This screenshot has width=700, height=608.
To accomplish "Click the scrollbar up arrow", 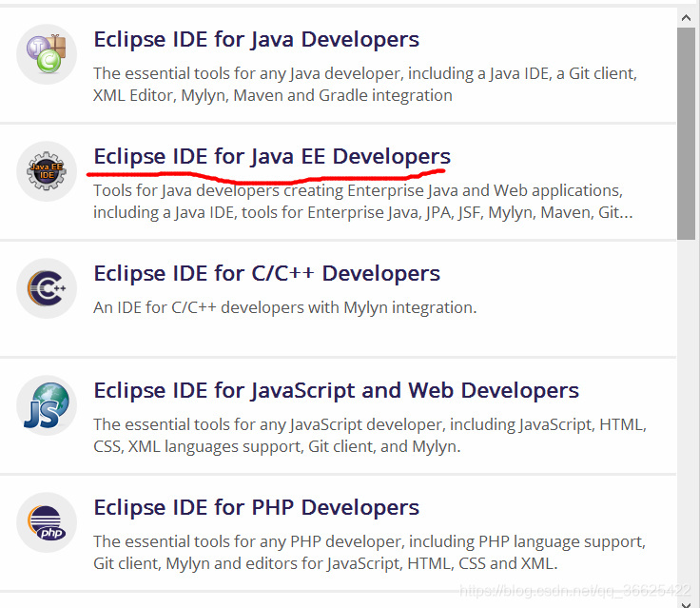I will 686,17.
